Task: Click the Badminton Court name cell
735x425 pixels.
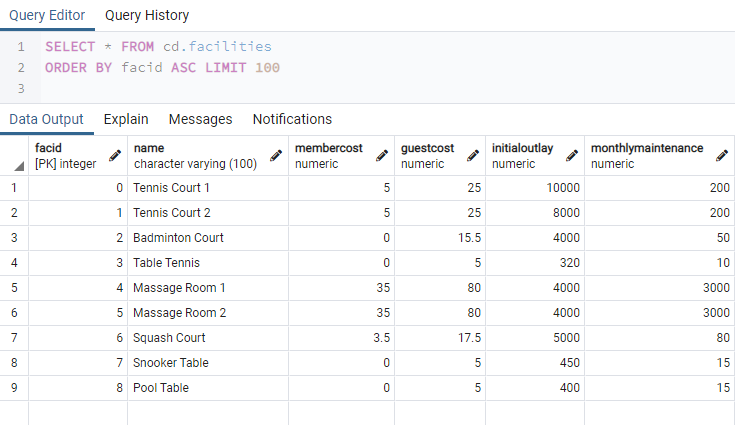Action: [178, 238]
